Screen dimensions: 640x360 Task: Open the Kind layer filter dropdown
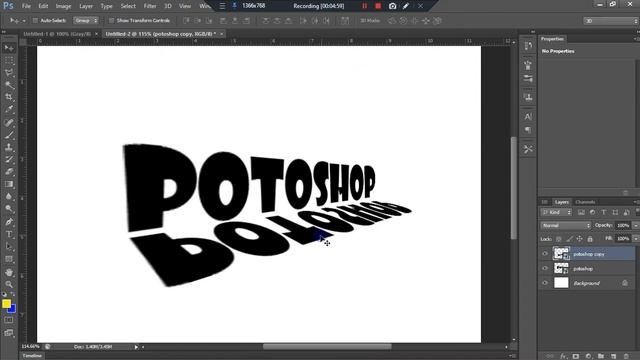556,212
